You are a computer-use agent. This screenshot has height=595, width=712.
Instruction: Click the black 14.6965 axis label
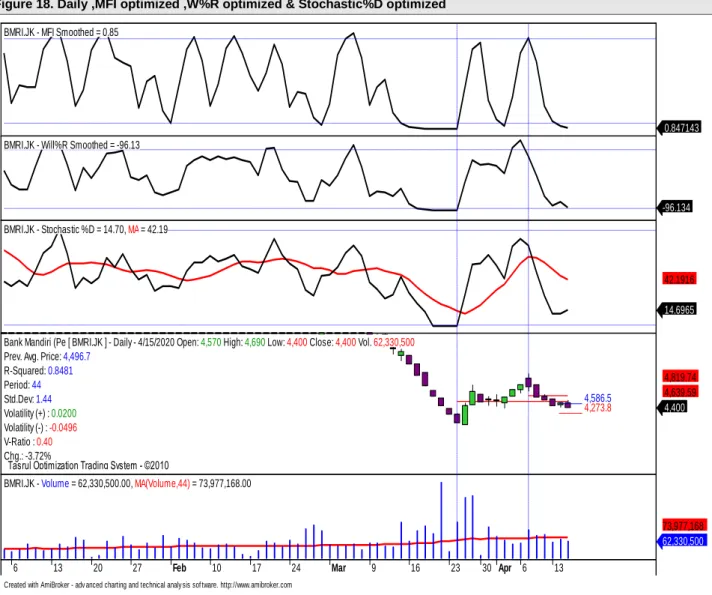point(679,310)
